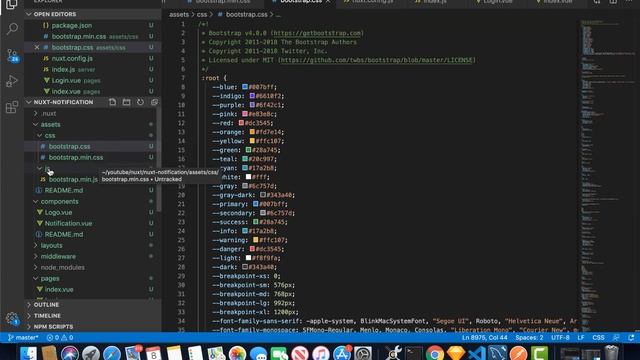640x360 pixels.
Task: Close bootstrap.css in Open Editors list
Action: coord(37,47)
